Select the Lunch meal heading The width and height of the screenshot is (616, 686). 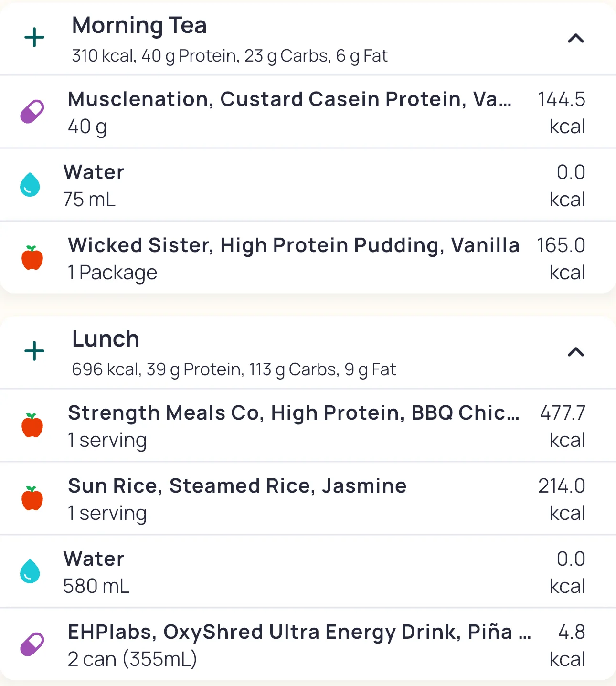click(x=106, y=339)
